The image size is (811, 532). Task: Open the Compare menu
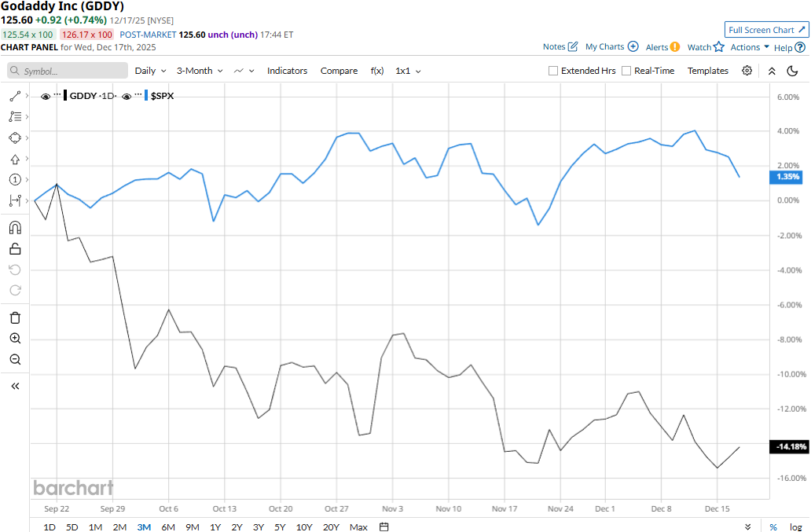pos(339,71)
